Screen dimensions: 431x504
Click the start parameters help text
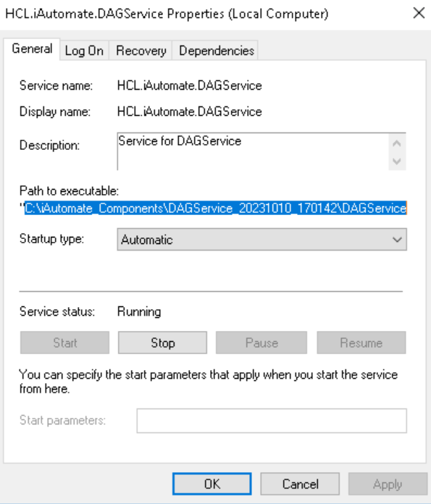(209, 382)
